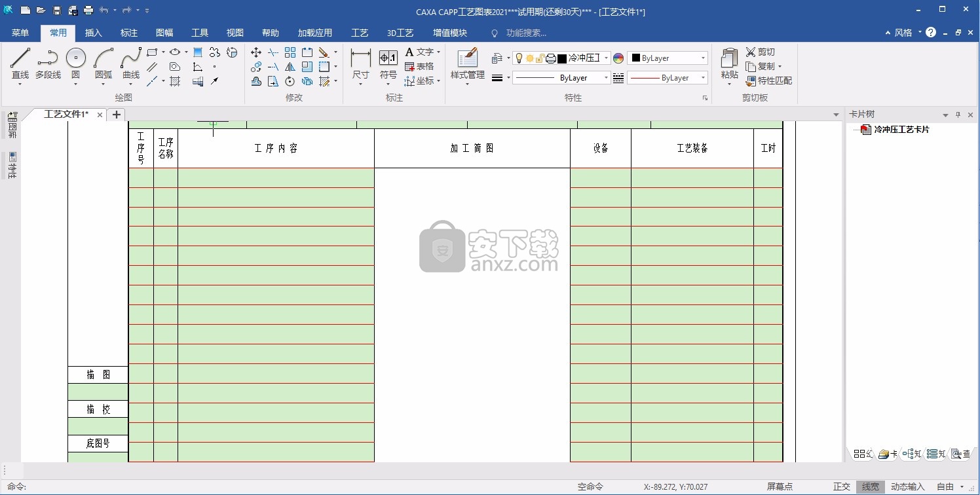Open the line-type settings icon in 特性
The image size is (980, 495).
[x=618, y=78]
